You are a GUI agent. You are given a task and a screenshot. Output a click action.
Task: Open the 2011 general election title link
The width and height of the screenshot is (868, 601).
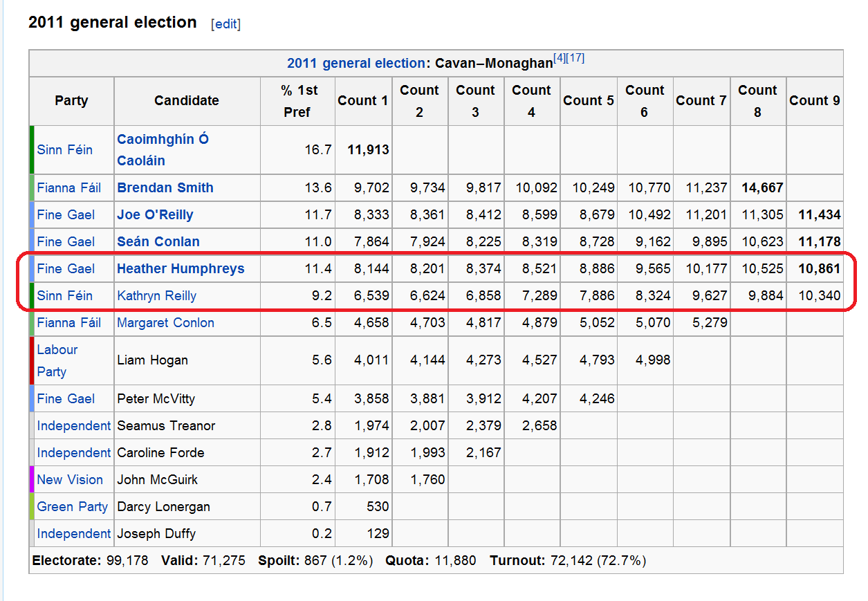[355, 63]
